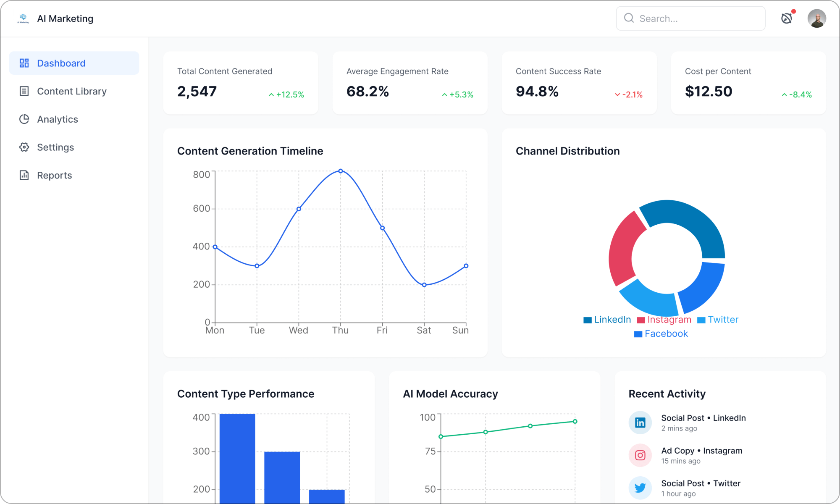This screenshot has width=840, height=504.
Task: Select the Reports bar chart icon
Action: click(x=24, y=175)
